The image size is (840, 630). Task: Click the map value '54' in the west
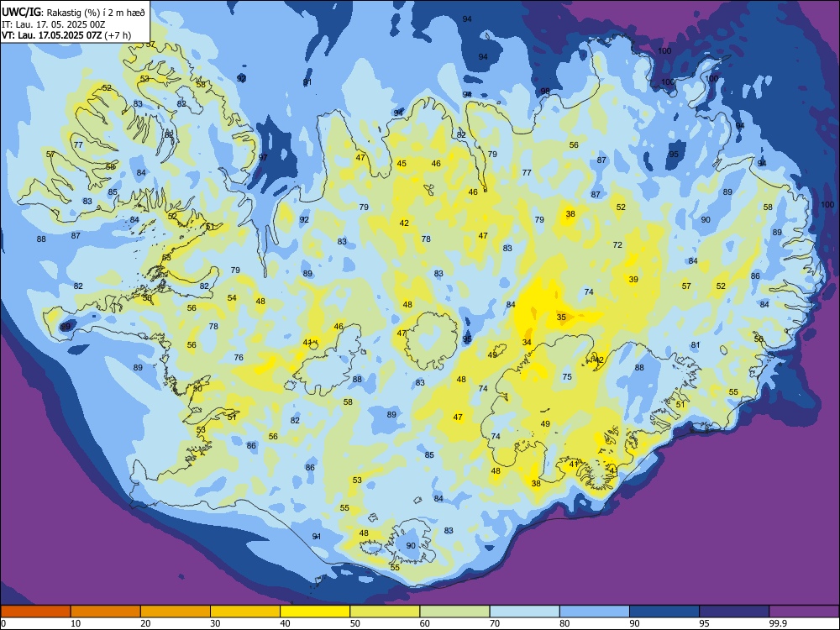click(232, 298)
